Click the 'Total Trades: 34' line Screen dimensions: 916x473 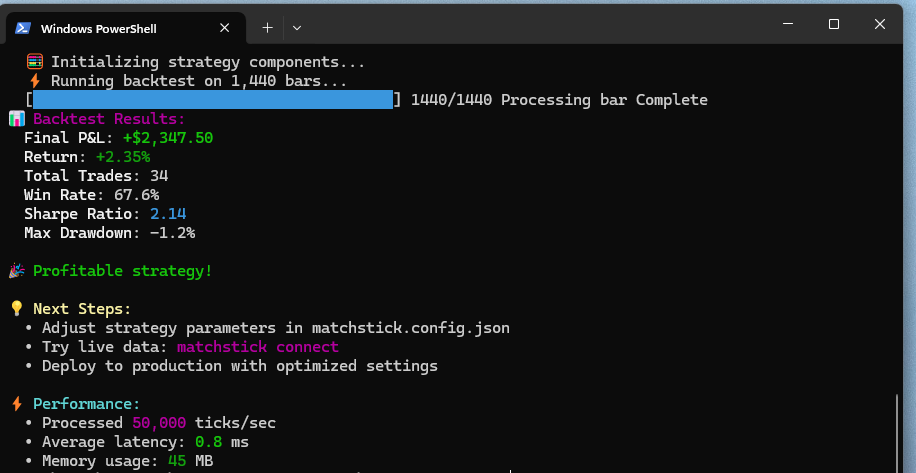(x=96, y=176)
